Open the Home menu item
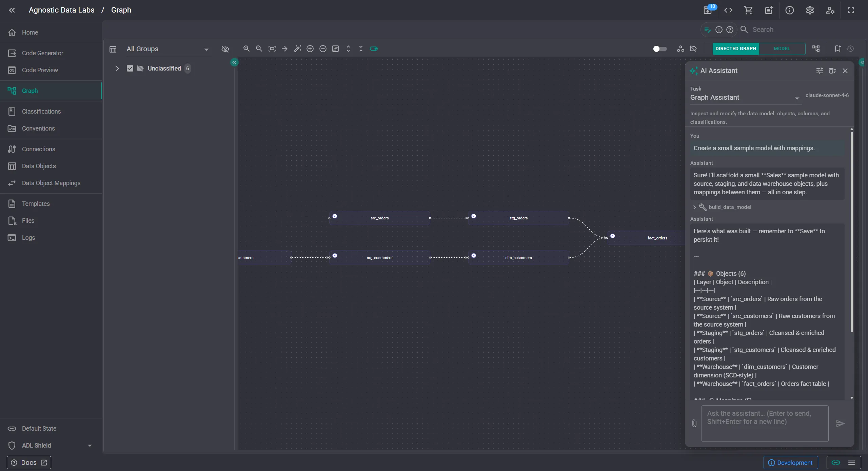 [51, 33]
